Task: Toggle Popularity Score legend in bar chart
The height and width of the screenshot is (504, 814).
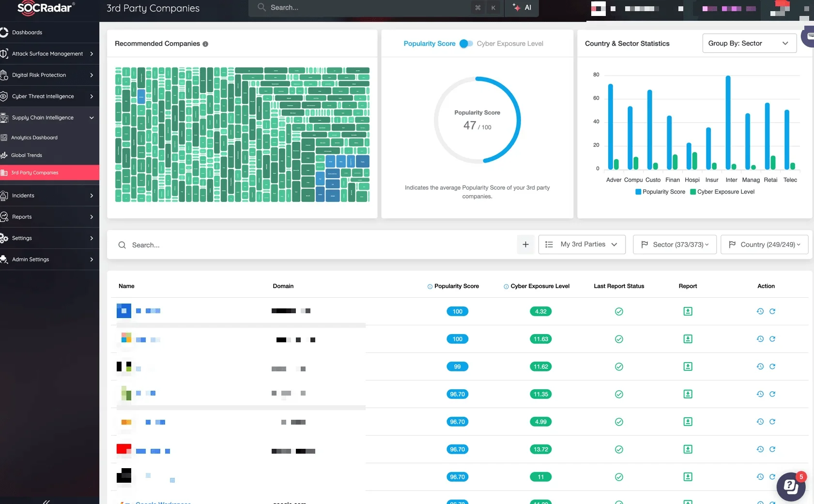Action: tap(660, 192)
